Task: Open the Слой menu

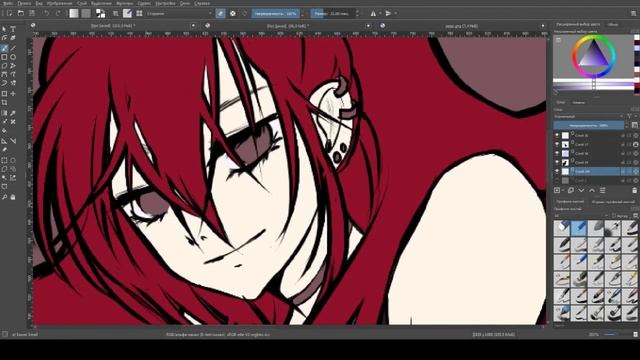Action: point(82,3)
